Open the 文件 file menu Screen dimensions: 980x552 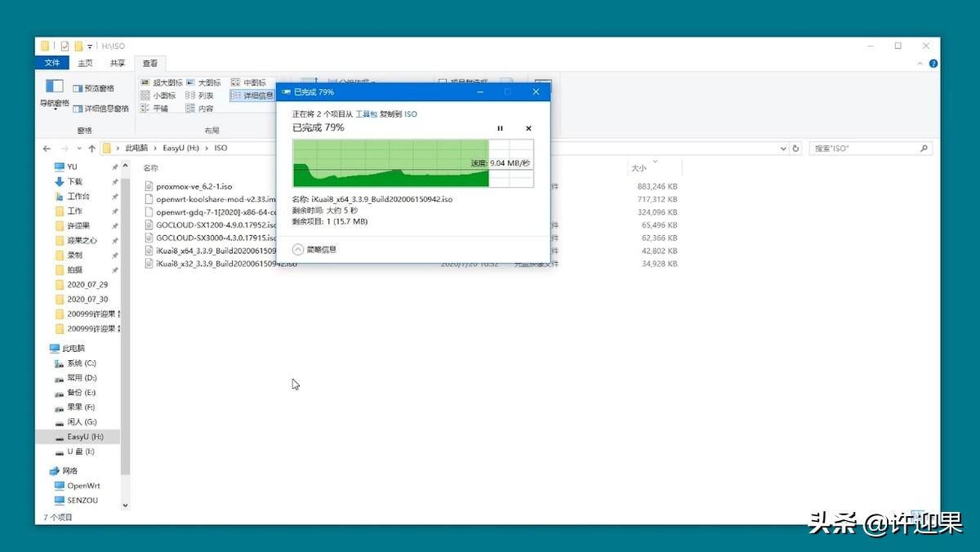pyautogui.click(x=52, y=63)
